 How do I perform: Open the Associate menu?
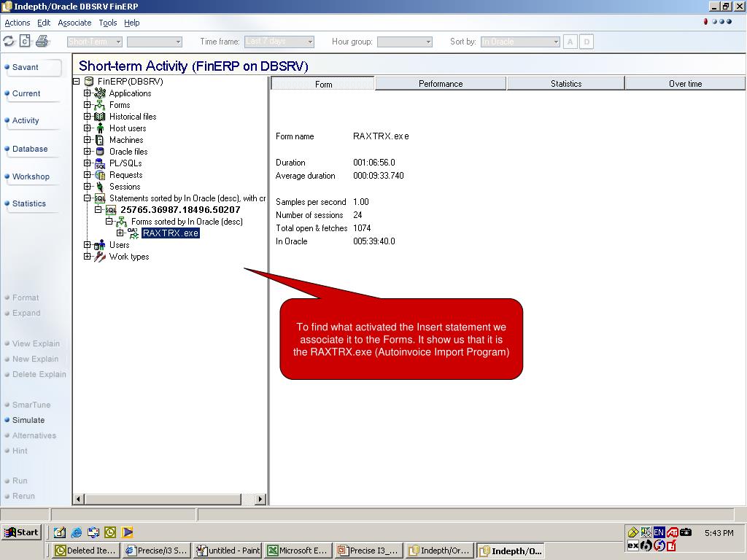[x=74, y=23]
